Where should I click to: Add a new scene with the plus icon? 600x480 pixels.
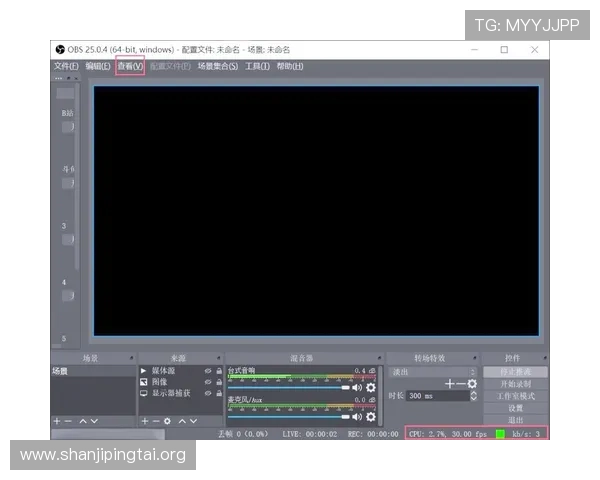click(57, 421)
